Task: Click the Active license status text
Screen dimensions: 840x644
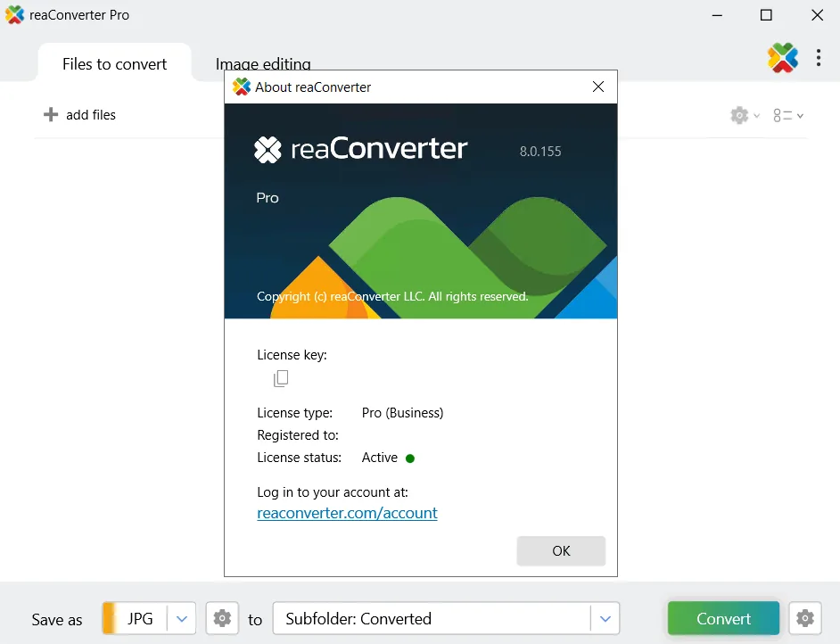Action: click(x=379, y=458)
